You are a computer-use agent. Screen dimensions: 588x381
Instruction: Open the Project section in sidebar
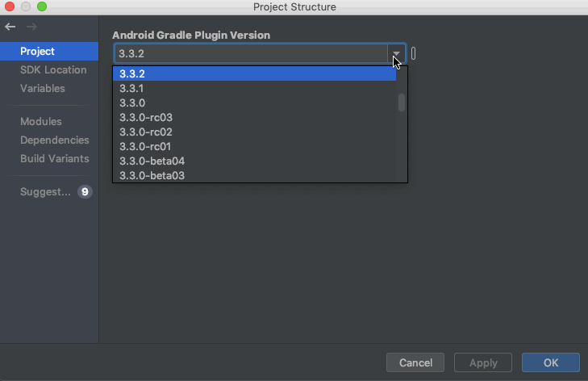coord(49,52)
